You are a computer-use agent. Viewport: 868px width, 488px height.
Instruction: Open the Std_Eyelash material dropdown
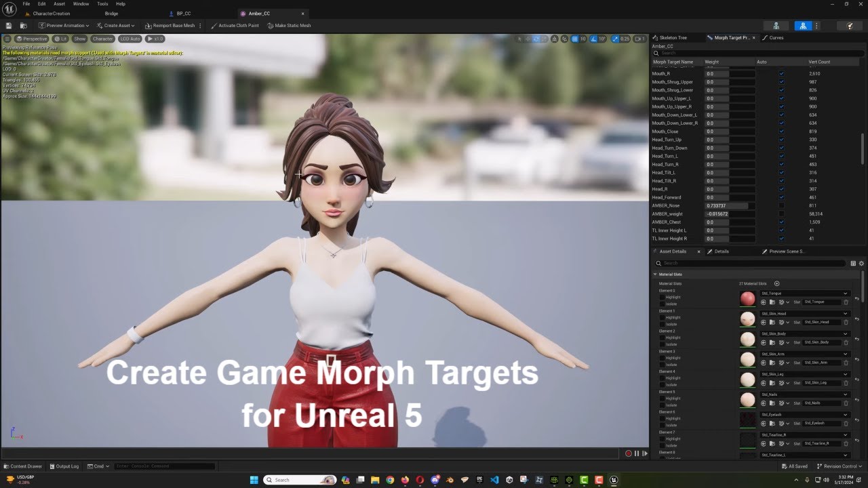(x=804, y=414)
